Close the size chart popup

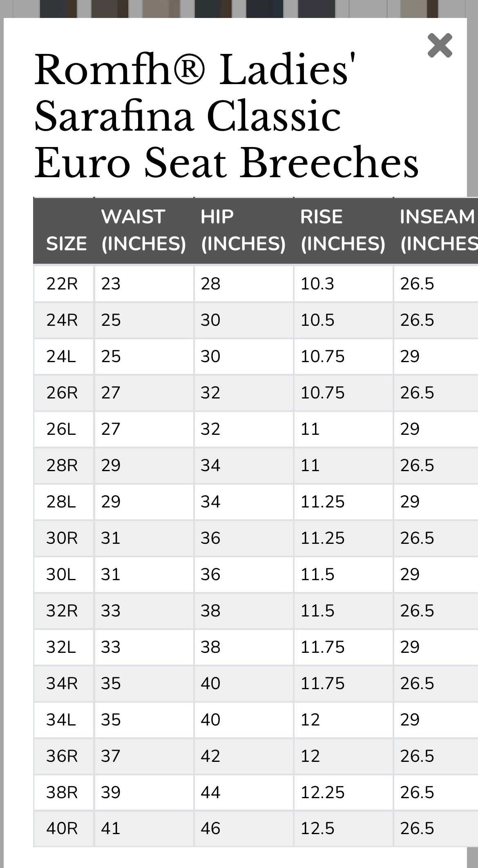tap(440, 45)
